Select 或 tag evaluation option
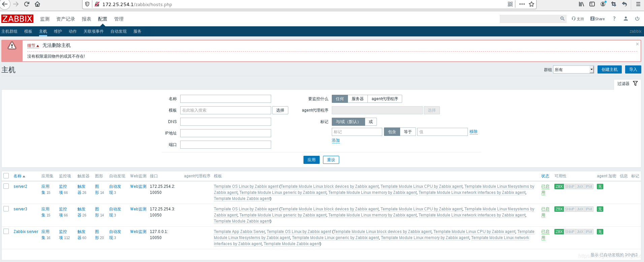Screen dimensions: 644x262 tap(371, 122)
